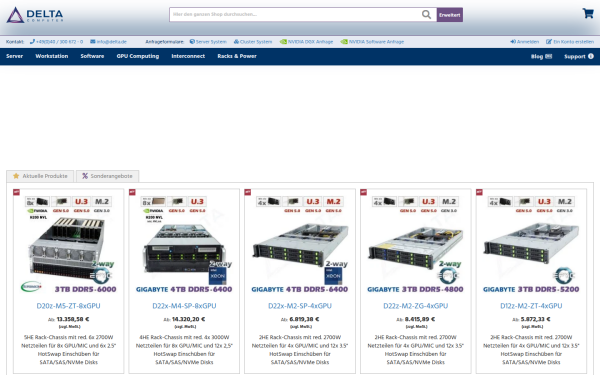This screenshot has height=375, width=600.
Task: Click the 3TB DDR5-4800 label
Action: point(433,289)
